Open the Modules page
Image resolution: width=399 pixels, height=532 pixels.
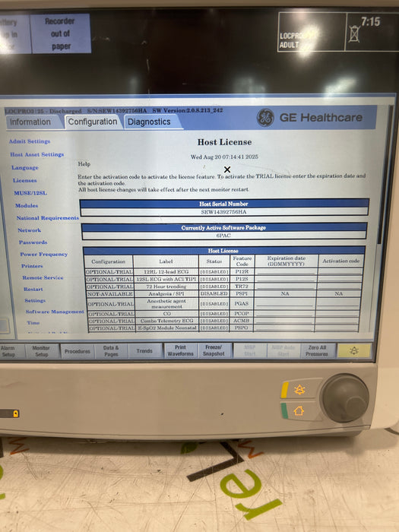27,206
